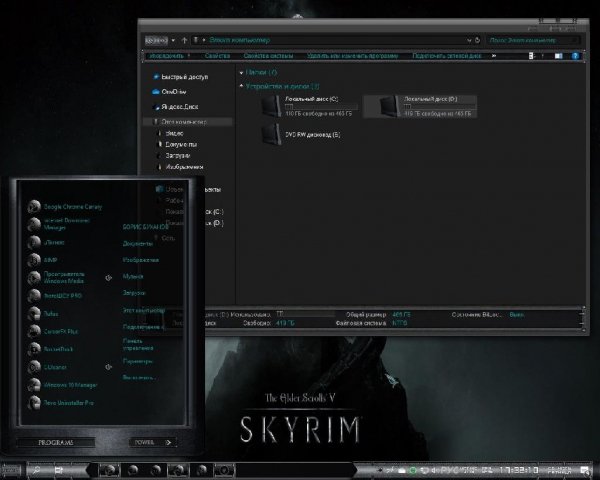Expand jump list arrow beside CCleaner
This screenshot has width=600, height=480.
pos(108,367)
